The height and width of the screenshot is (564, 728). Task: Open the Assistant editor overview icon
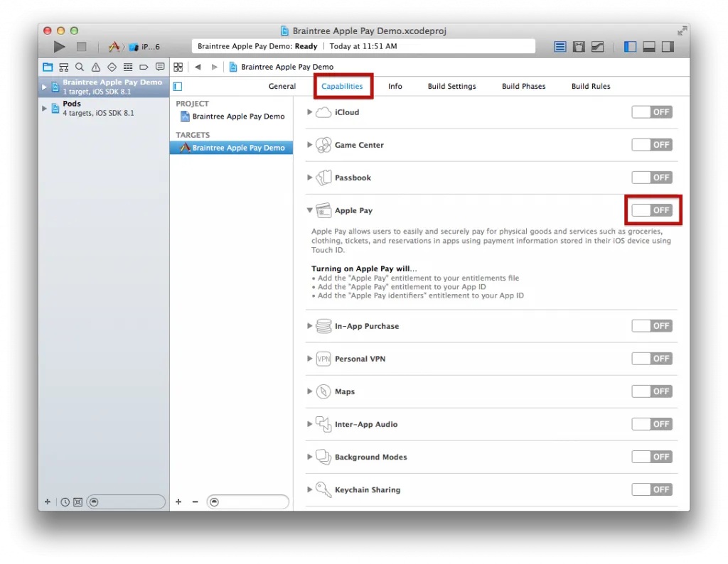click(x=579, y=46)
